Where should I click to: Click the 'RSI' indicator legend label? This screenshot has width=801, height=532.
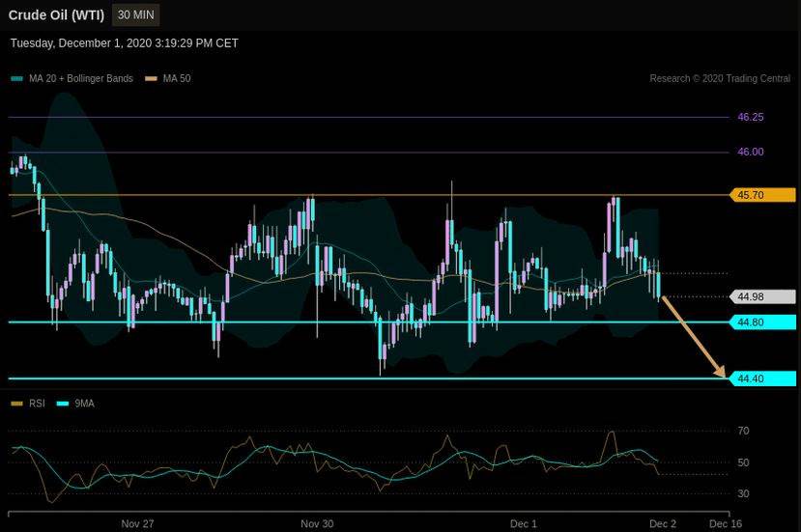click(x=37, y=404)
